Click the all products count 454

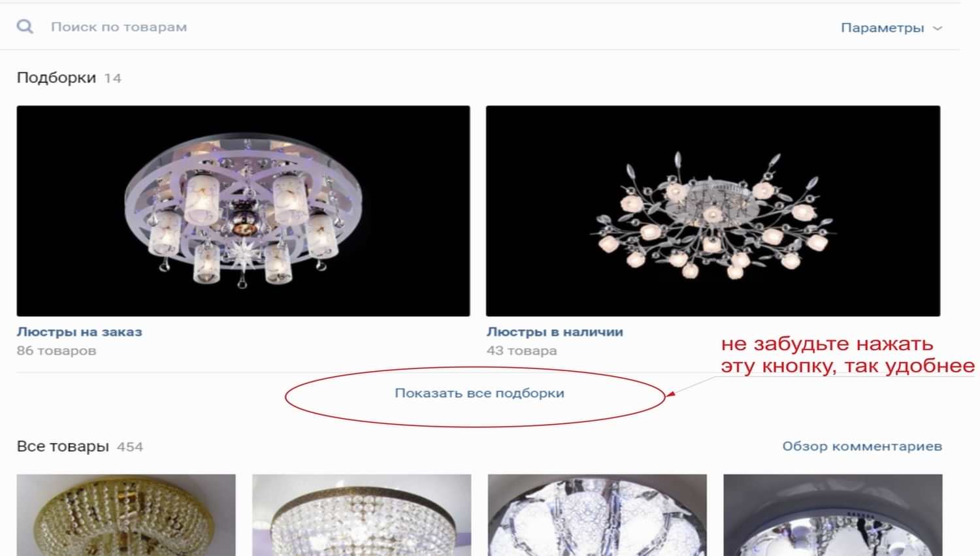point(130,447)
